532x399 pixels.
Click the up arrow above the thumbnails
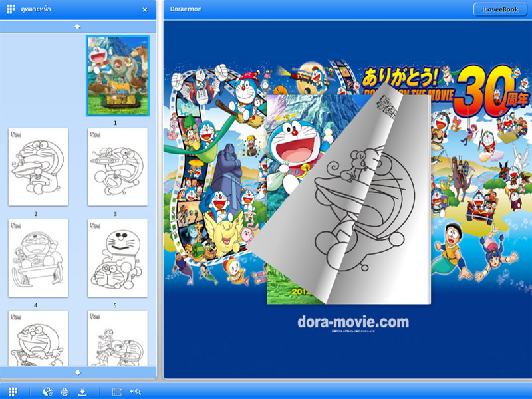[78, 27]
